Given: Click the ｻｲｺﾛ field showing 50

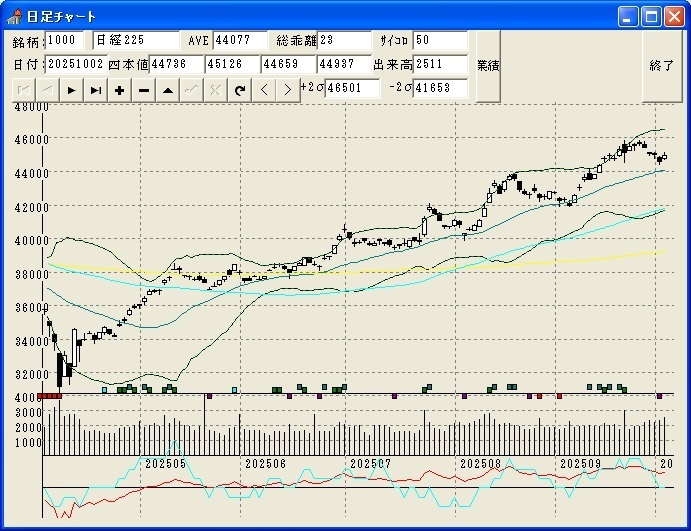Looking at the screenshot, I should coord(440,41).
